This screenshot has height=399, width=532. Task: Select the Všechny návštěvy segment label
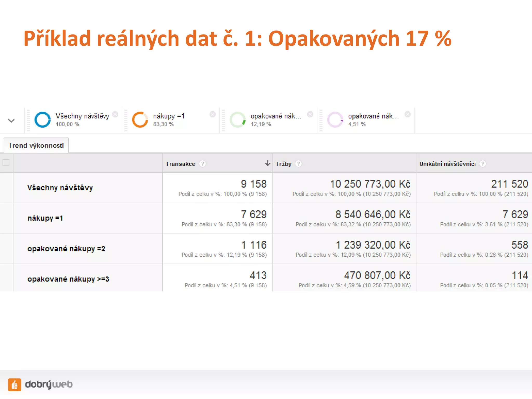82,116
